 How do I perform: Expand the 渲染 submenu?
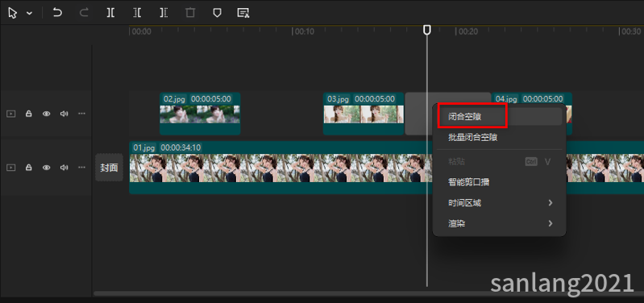coord(500,224)
